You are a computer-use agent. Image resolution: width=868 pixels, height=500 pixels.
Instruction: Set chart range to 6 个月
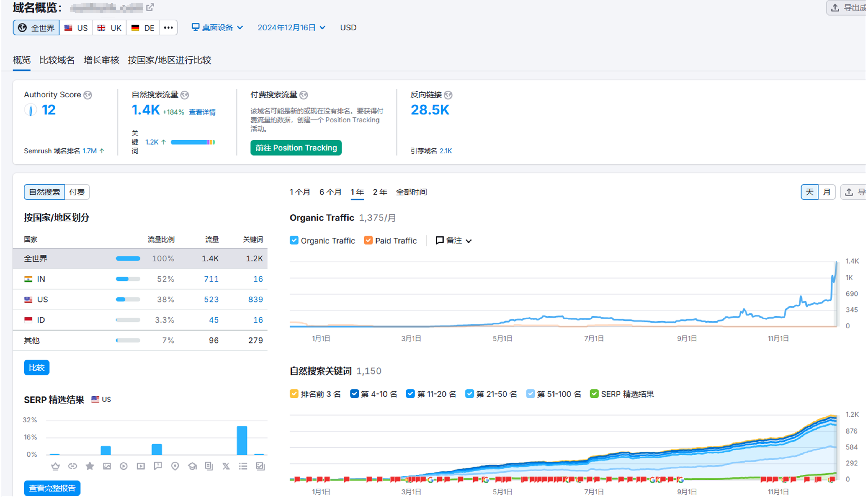click(x=331, y=192)
